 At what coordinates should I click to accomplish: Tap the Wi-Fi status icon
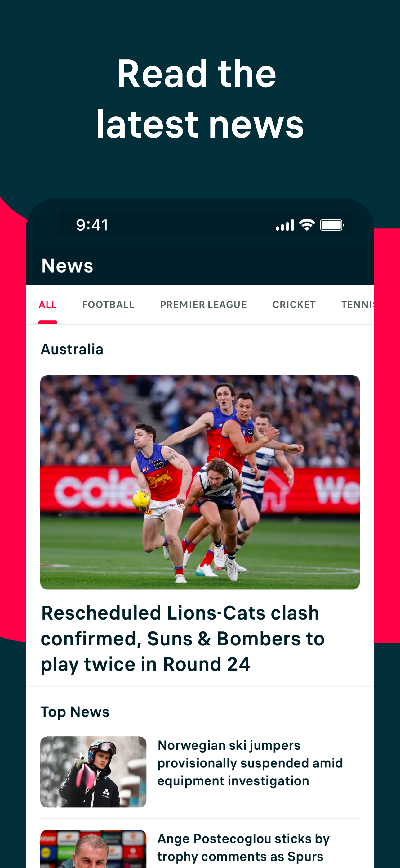pyautogui.click(x=307, y=225)
